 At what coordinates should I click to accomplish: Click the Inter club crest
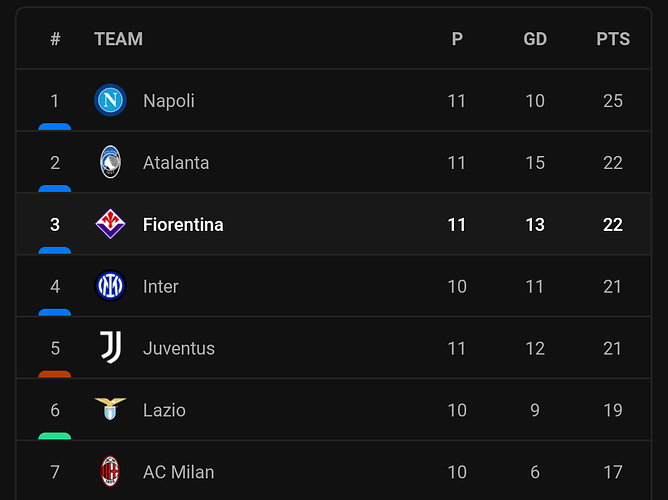pos(110,286)
